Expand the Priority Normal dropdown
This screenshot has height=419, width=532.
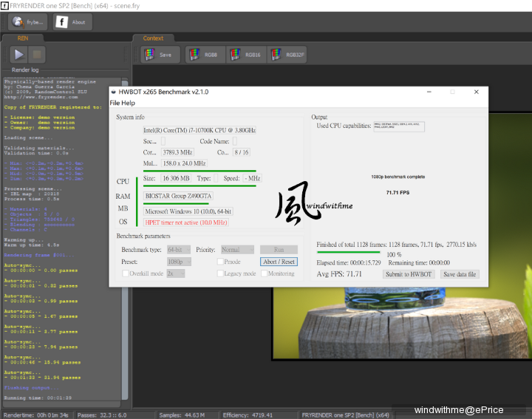click(x=237, y=250)
